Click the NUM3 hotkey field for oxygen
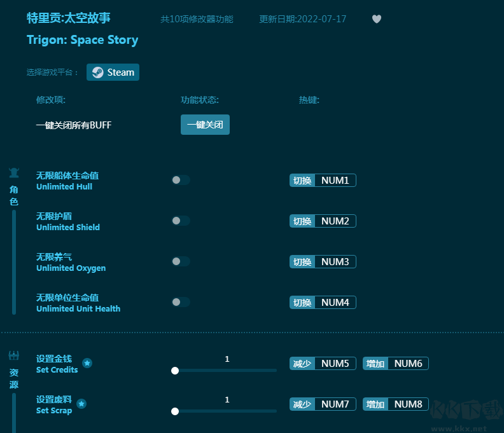This screenshot has width=504, height=433. tap(335, 262)
